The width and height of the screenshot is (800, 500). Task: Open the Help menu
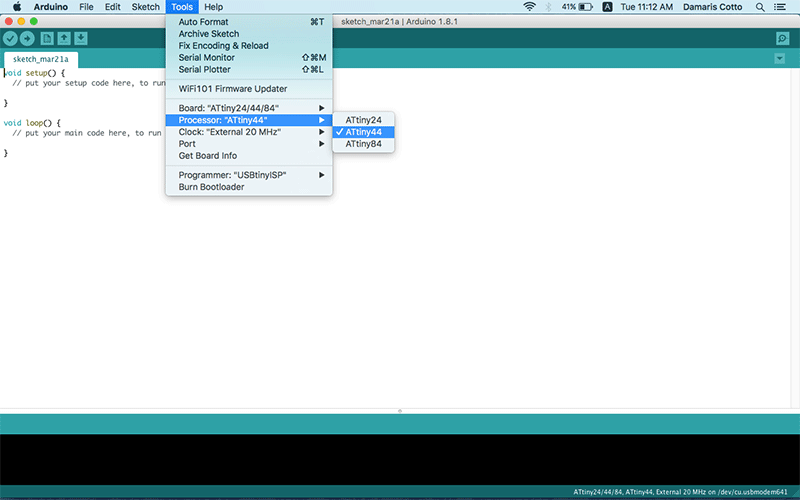(x=213, y=7)
